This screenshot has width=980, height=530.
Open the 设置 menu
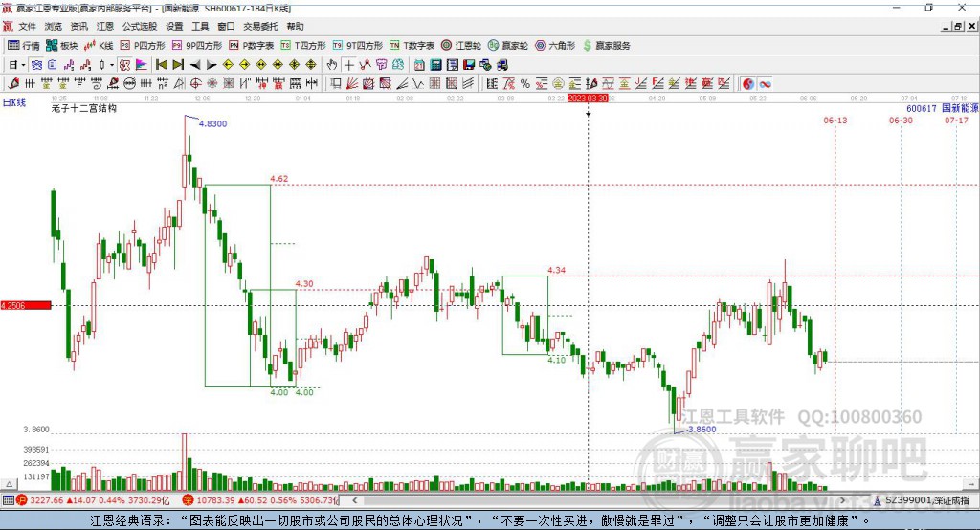(x=174, y=26)
